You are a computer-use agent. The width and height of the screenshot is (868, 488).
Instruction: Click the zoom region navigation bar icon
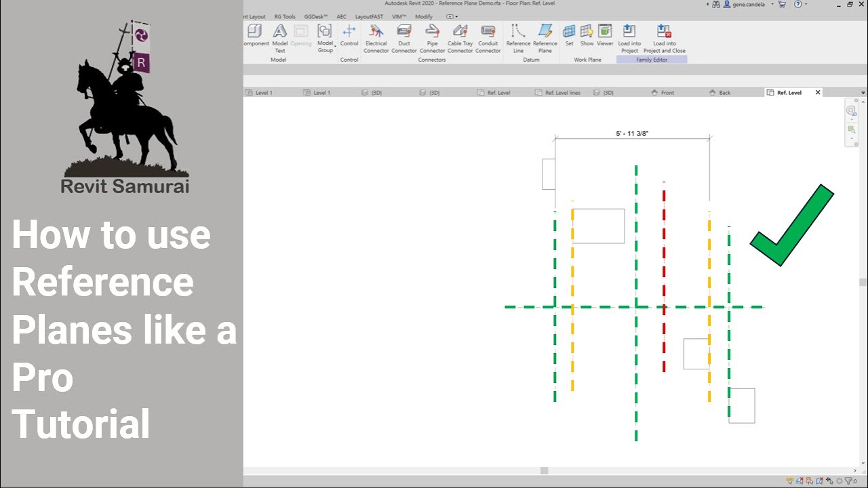851,129
